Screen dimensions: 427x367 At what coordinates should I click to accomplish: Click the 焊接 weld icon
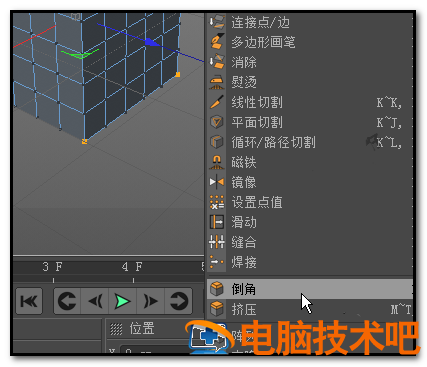217,262
